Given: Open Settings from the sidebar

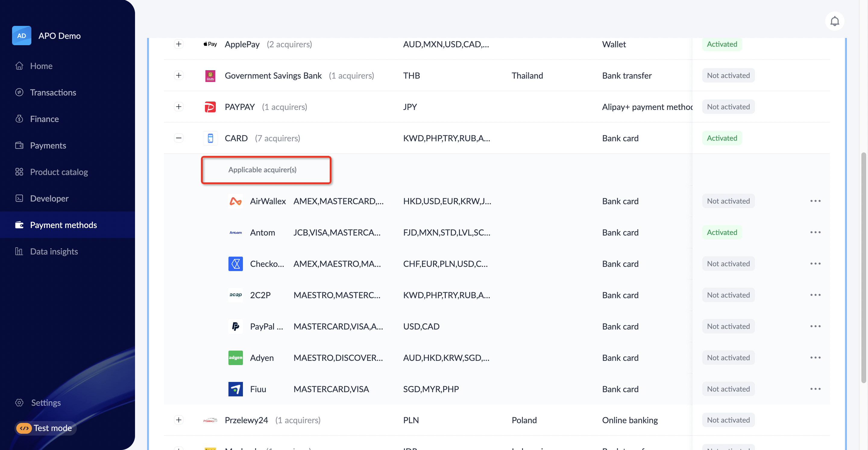Looking at the screenshot, I should [46, 402].
